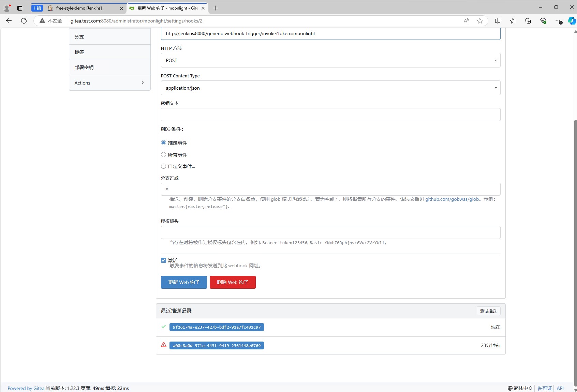Open the Actions sidebar item
The height and width of the screenshot is (392, 577).
click(x=110, y=83)
